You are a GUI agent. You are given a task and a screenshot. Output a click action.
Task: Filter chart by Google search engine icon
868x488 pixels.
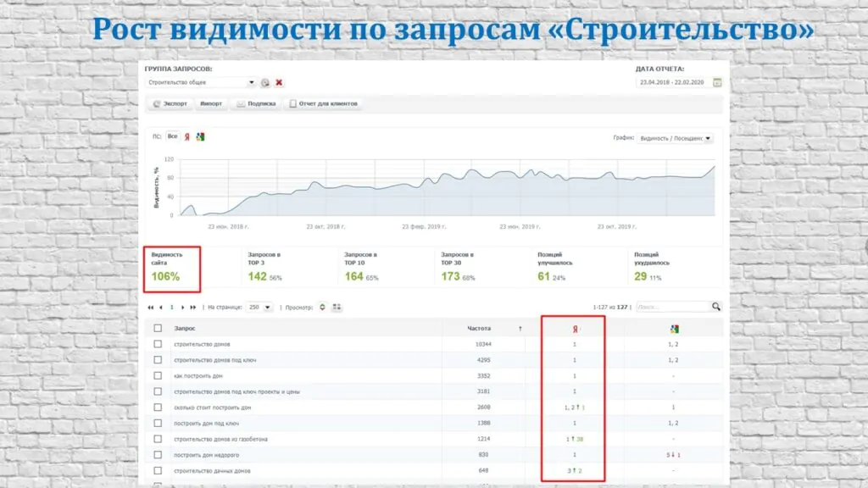click(x=200, y=136)
